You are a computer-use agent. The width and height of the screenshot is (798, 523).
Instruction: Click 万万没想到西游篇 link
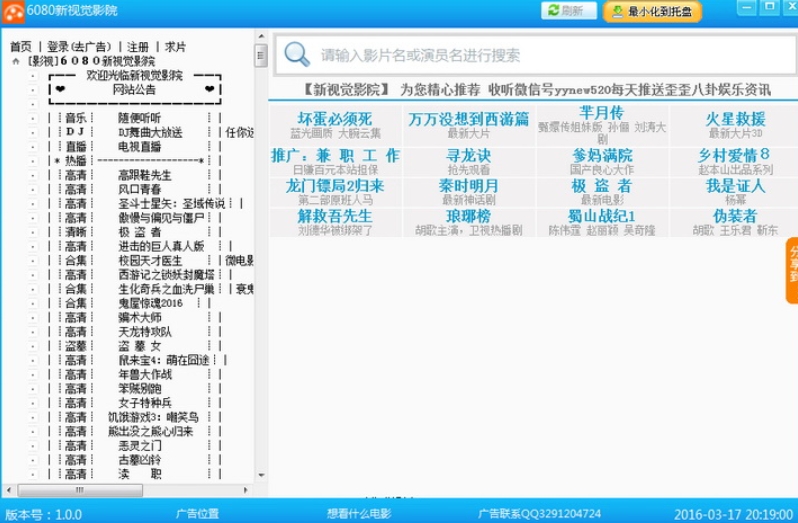pos(469,119)
